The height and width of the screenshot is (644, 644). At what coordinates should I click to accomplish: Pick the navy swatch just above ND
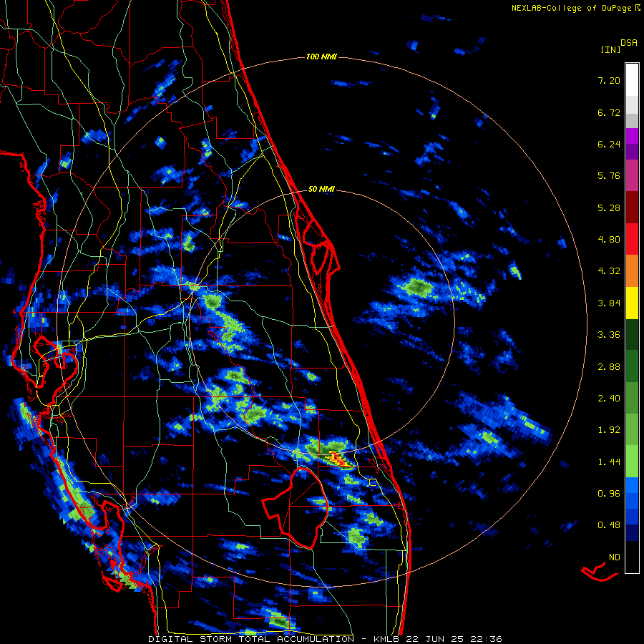coord(632,533)
